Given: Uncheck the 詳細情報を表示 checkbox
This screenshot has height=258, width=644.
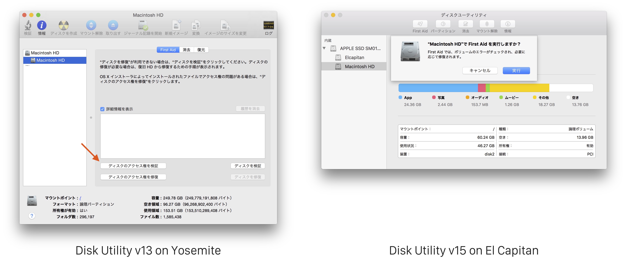Looking at the screenshot, I should [x=102, y=109].
